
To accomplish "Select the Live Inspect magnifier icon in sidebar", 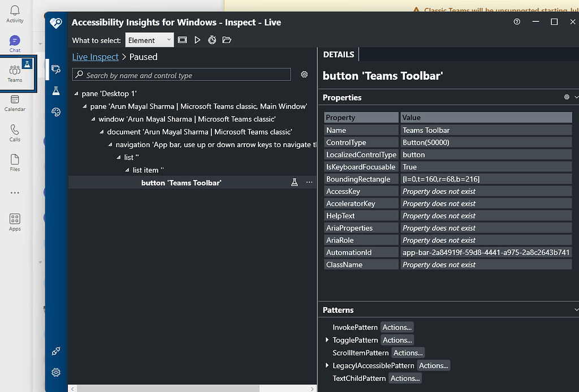I will point(55,69).
